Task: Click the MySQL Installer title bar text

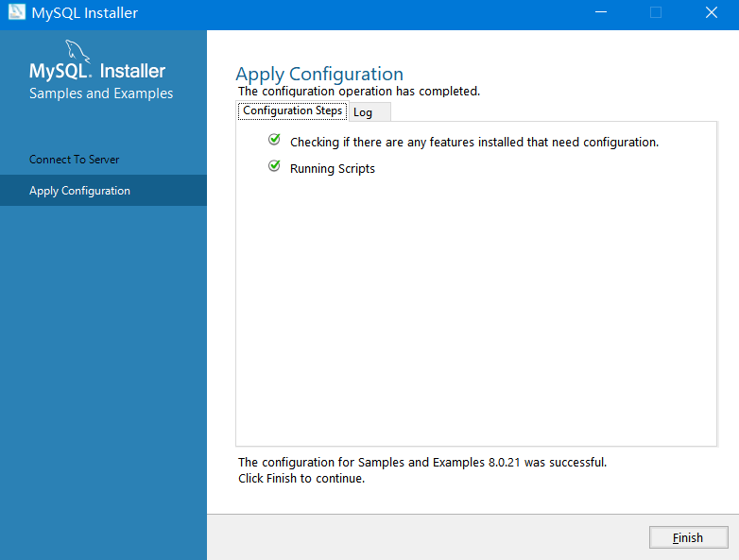Action: (x=85, y=13)
